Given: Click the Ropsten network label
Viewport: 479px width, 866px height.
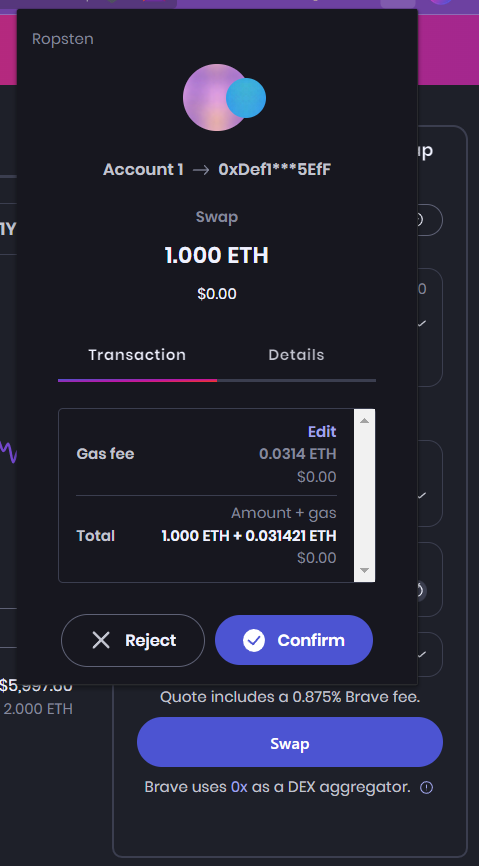Looking at the screenshot, I should [63, 39].
